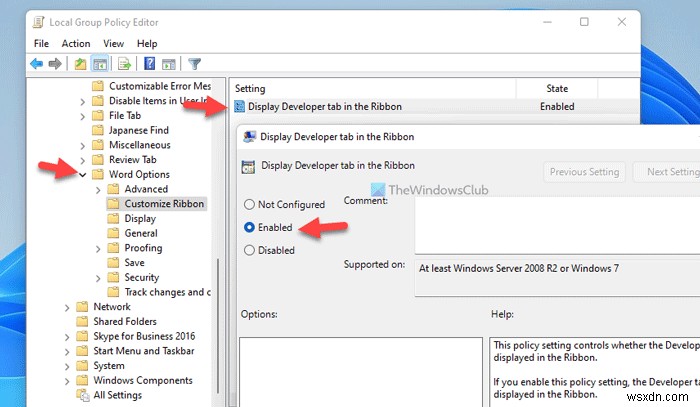This screenshot has height=407, width=700.
Task: Click the Filter funnel toolbar icon
Action: tap(194, 64)
